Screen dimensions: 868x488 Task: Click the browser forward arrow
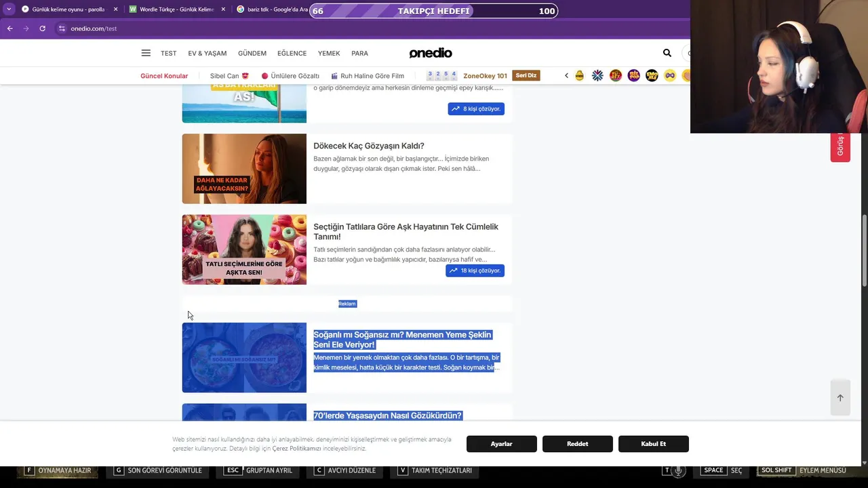26,28
